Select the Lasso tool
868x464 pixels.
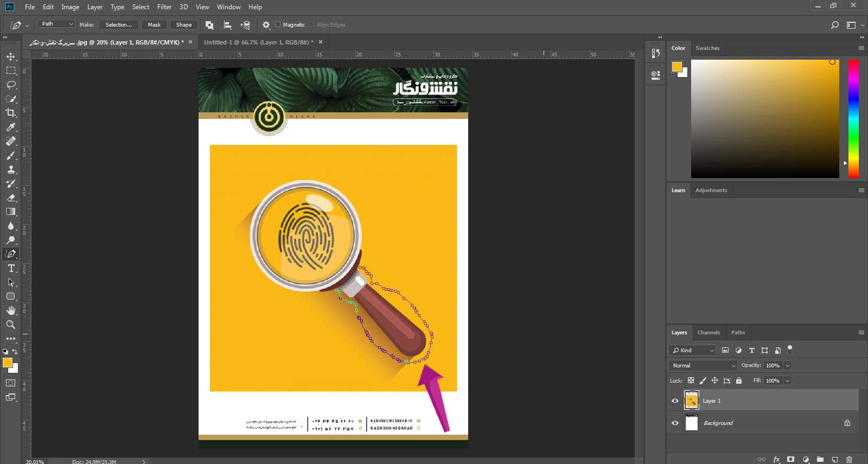(x=11, y=85)
